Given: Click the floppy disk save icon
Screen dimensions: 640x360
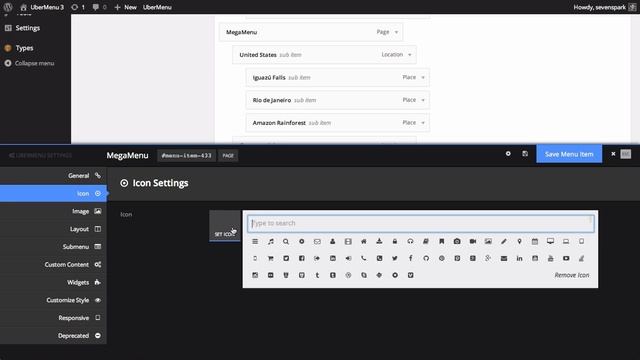Looking at the screenshot, I should point(525,154).
